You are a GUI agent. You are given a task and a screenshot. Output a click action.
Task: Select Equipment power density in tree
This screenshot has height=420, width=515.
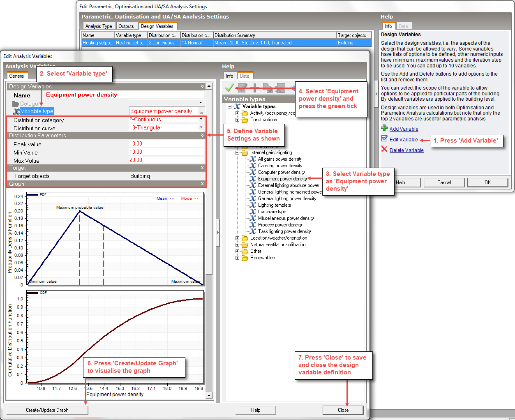(282, 179)
